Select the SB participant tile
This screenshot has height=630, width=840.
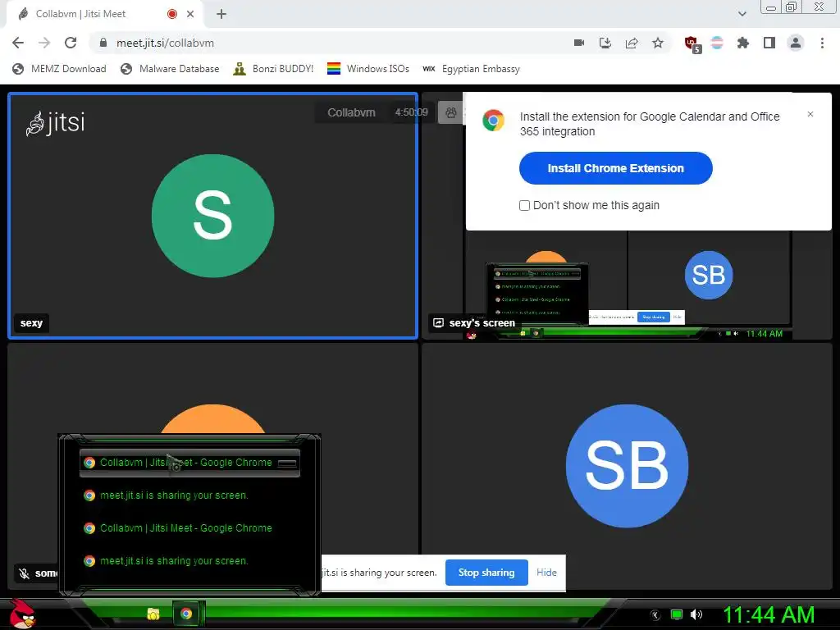tap(627, 466)
